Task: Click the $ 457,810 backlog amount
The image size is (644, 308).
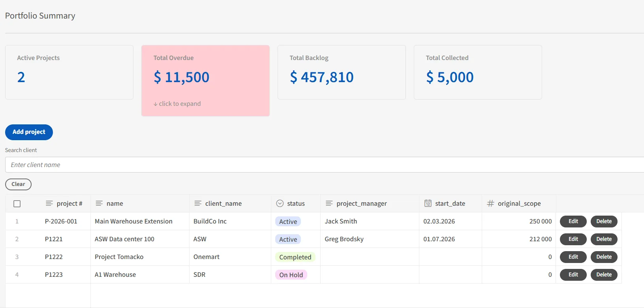Action: [x=321, y=77]
